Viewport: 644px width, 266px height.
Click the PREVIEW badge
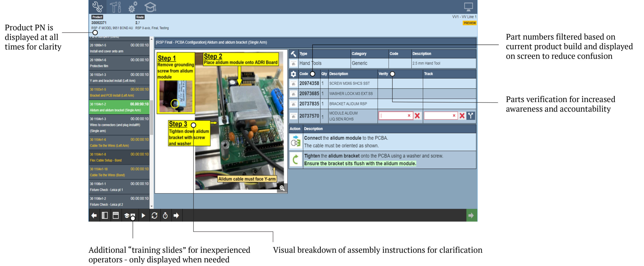[x=469, y=23]
